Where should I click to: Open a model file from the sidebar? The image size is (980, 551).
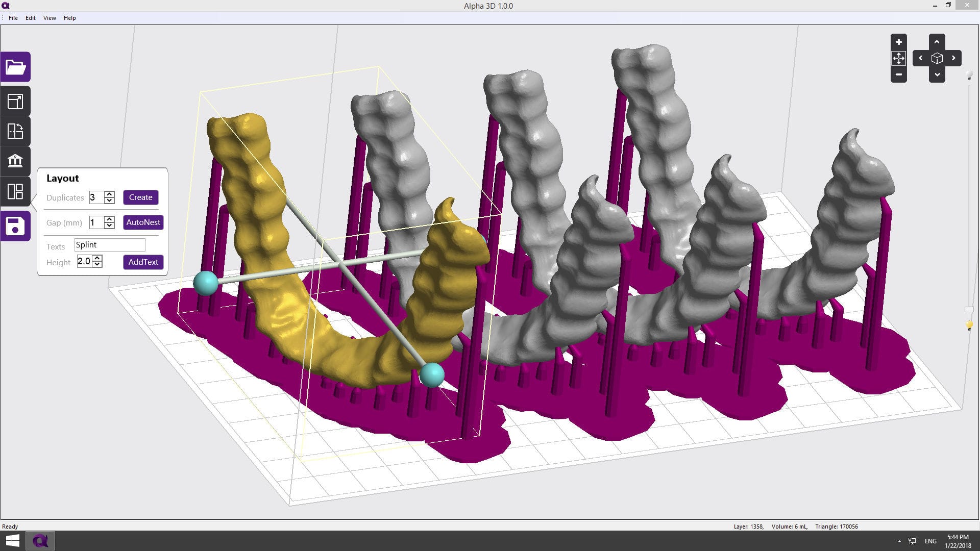coord(15,66)
